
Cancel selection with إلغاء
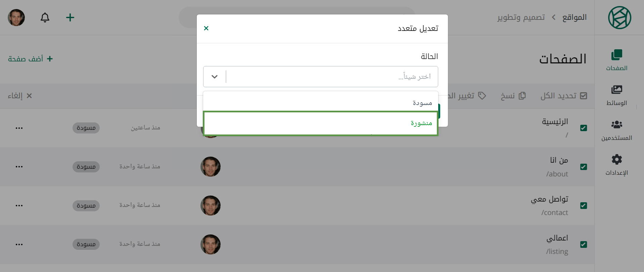point(20,96)
